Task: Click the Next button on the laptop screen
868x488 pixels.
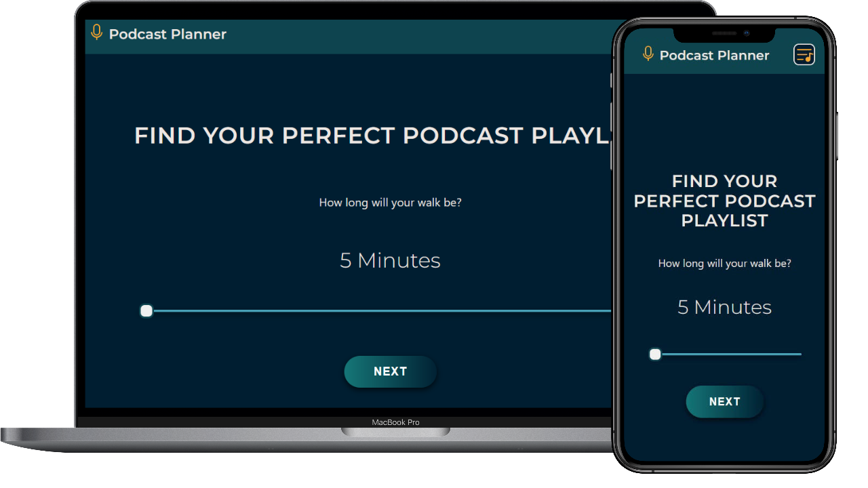Action: coord(390,371)
